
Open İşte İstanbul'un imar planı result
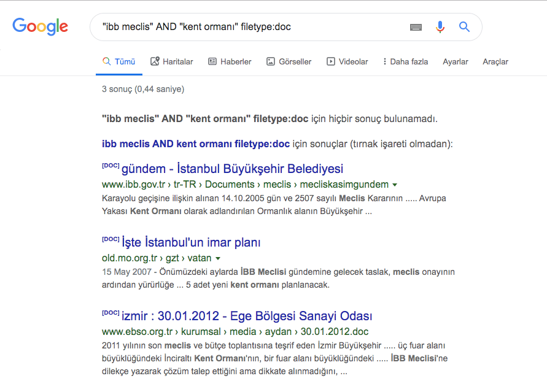[x=191, y=242]
